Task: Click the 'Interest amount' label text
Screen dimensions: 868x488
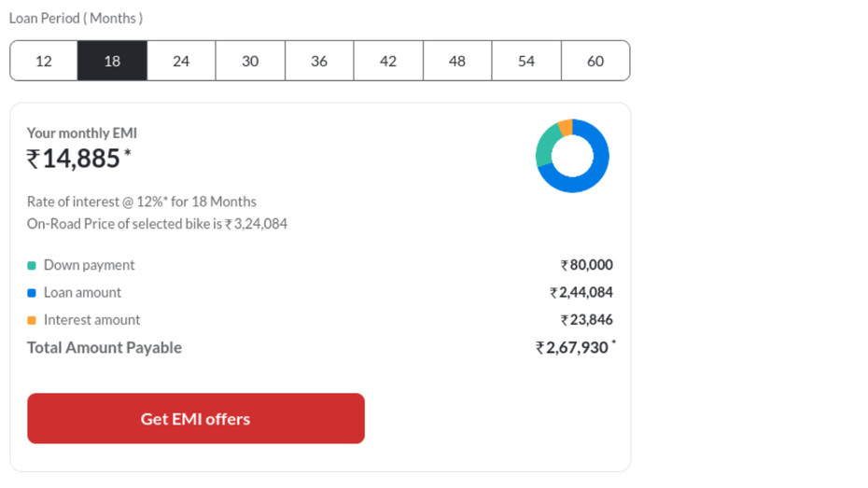Action: click(x=91, y=320)
